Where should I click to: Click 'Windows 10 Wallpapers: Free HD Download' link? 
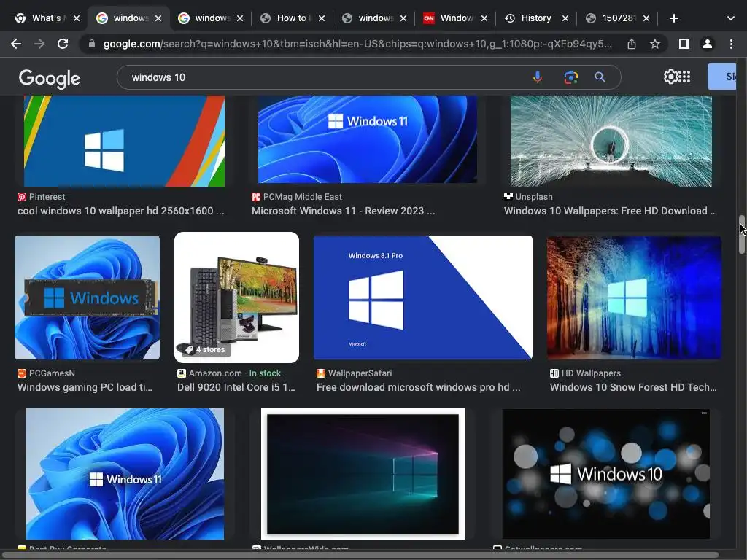pyautogui.click(x=611, y=211)
